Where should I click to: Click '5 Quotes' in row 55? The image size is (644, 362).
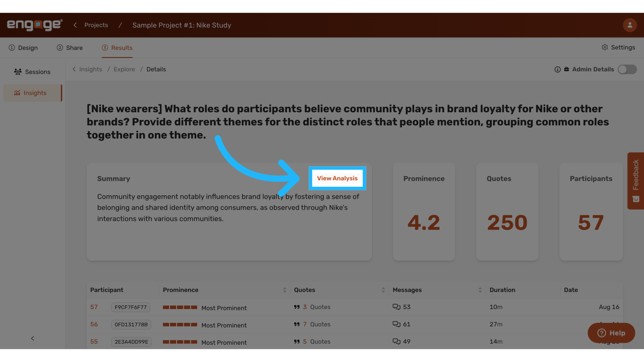tap(317, 342)
